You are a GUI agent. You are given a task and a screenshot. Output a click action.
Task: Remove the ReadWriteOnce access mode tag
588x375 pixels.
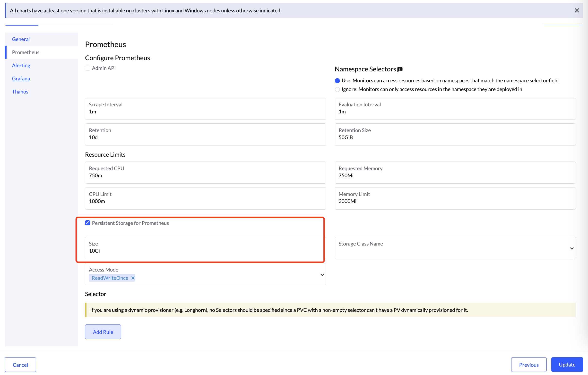click(x=133, y=278)
